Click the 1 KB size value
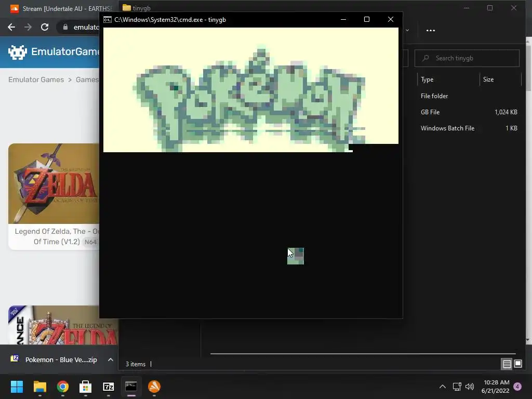Viewport: 532px width, 399px height. [x=511, y=128]
